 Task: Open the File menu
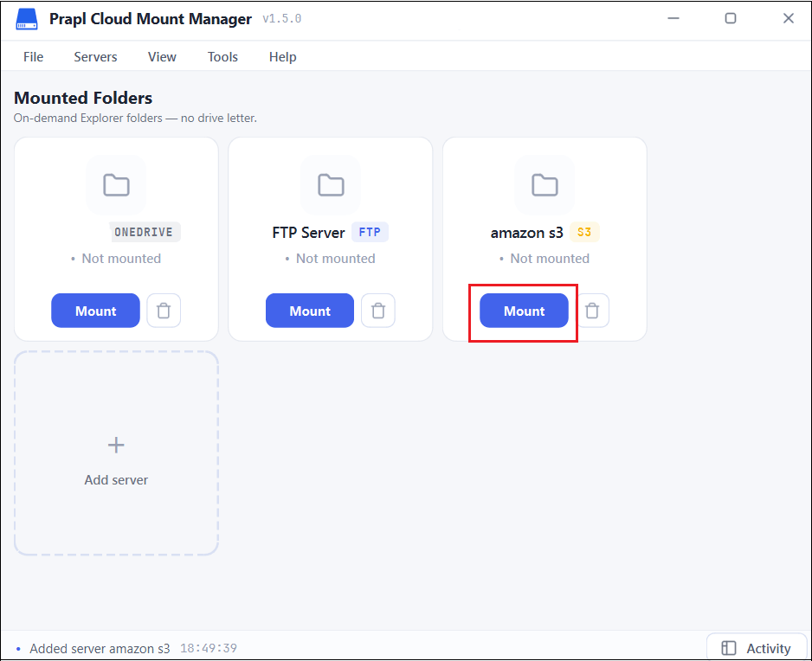pyautogui.click(x=33, y=57)
